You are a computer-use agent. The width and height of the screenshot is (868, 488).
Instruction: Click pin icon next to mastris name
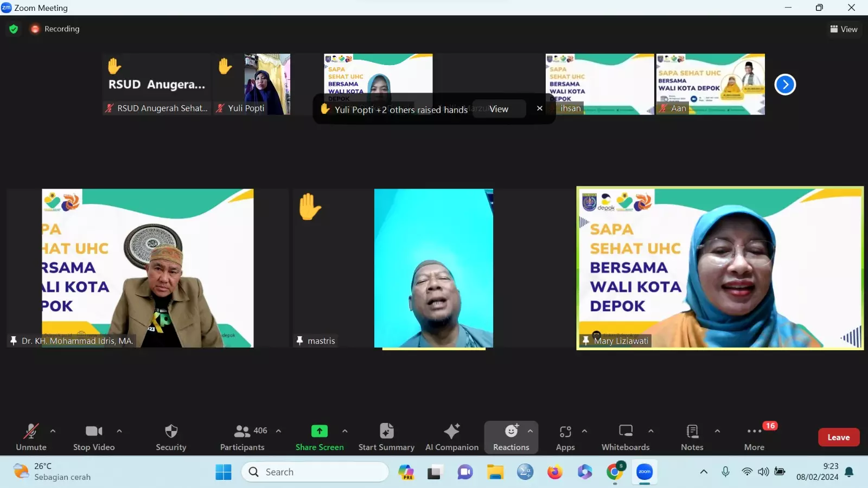(x=299, y=341)
